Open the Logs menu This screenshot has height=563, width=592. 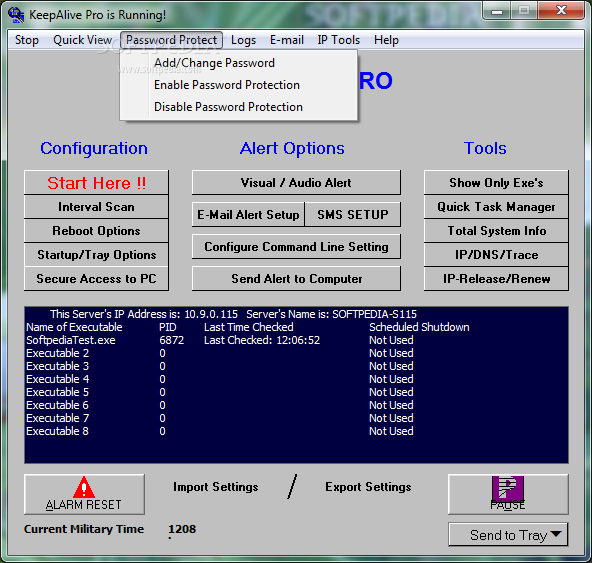244,40
